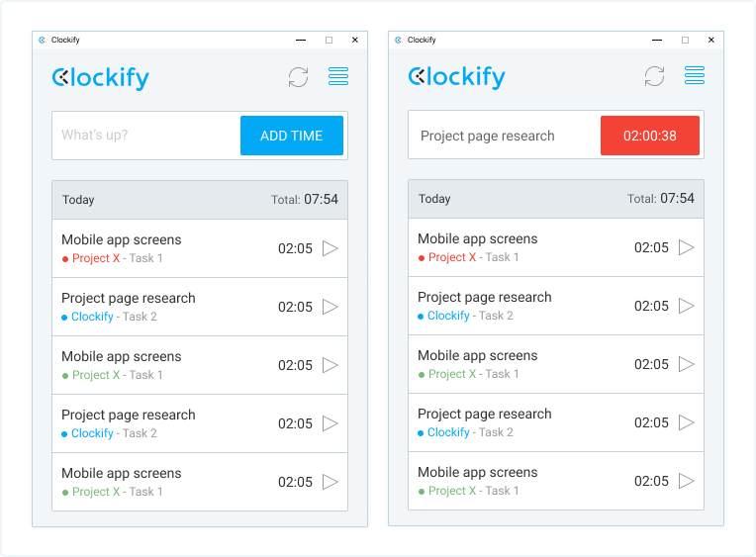Maximize the right Clockify window
Screen dimensions: 756x557
tap(685, 41)
